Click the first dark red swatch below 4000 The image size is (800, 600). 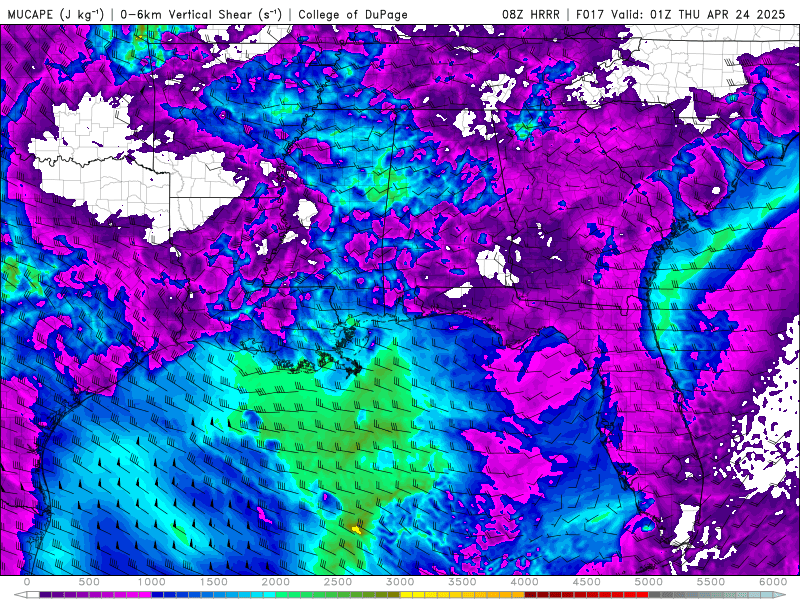pos(531,594)
